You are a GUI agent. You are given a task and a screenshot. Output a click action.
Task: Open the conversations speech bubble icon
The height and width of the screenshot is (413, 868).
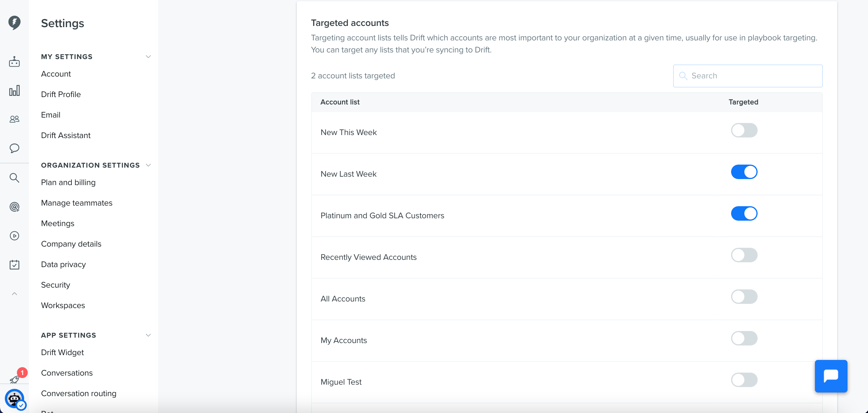pos(14,148)
